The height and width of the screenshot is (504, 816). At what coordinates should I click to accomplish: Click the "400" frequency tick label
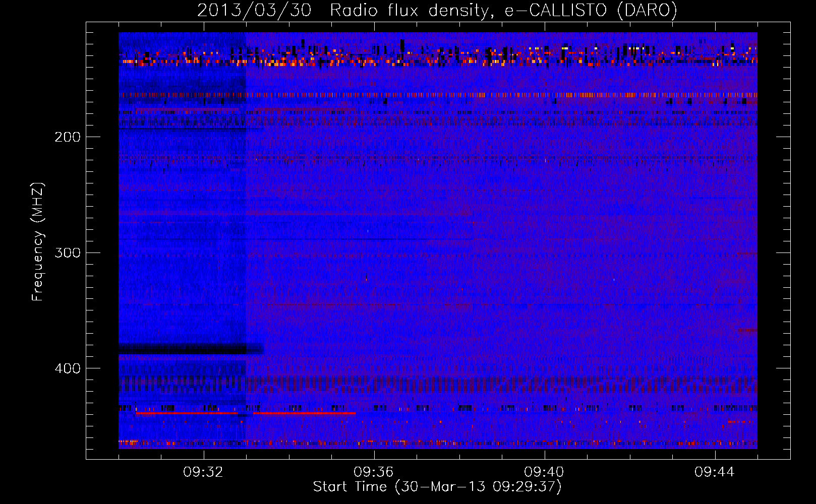(68, 368)
